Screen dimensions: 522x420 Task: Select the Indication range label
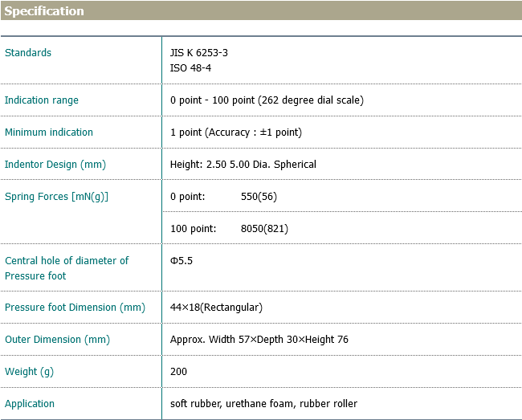42,100
